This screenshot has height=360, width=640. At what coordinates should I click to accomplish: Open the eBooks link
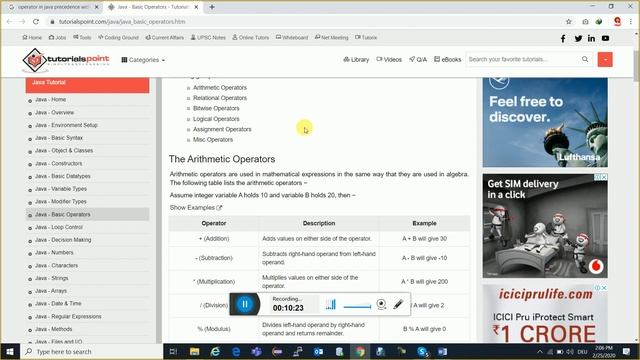447,60
